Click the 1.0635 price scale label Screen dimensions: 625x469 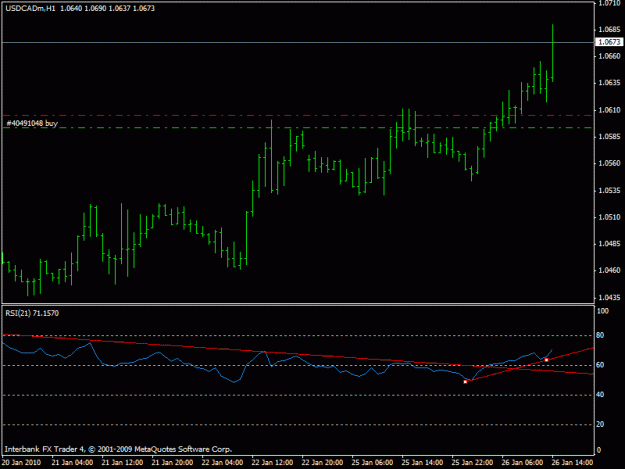pos(609,83)
